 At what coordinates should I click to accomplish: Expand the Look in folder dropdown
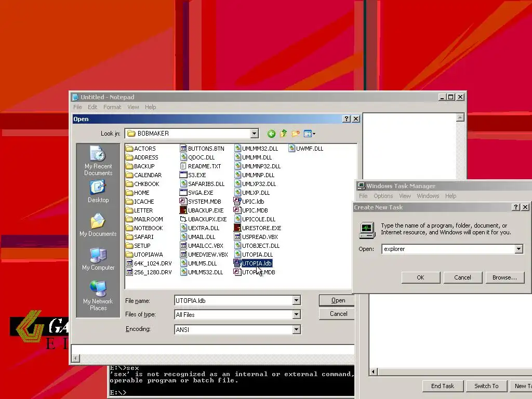pos(254,134)
